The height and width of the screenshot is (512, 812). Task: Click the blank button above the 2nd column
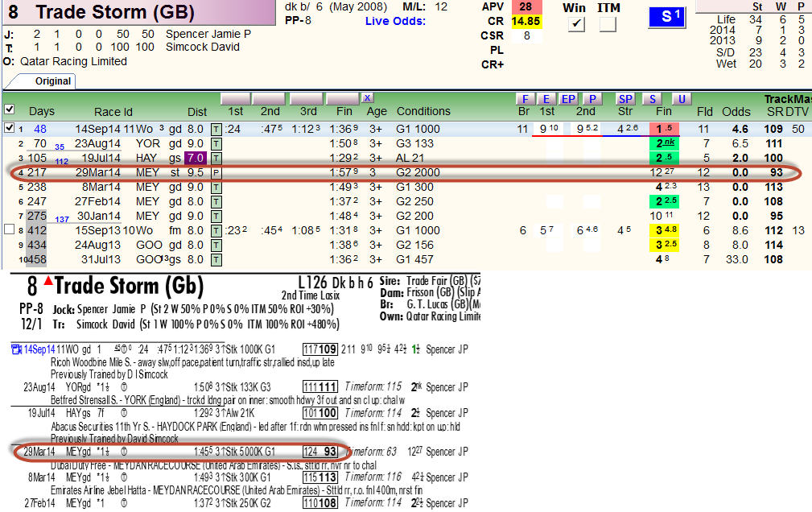pos(270,98)
